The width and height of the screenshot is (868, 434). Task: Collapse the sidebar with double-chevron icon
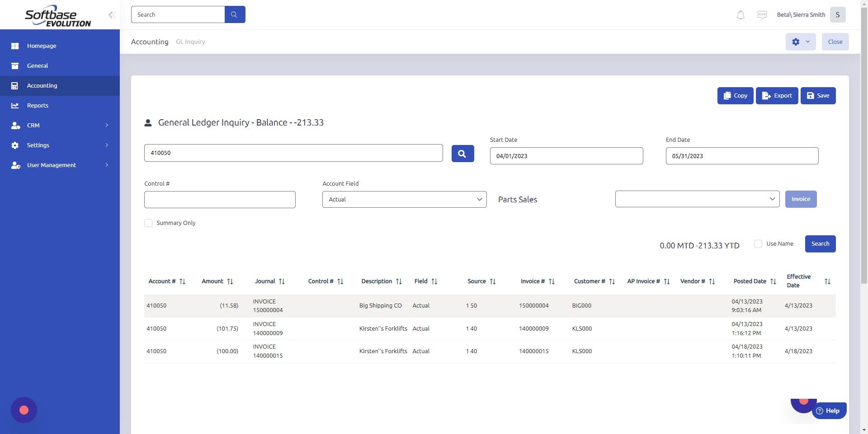112,15
